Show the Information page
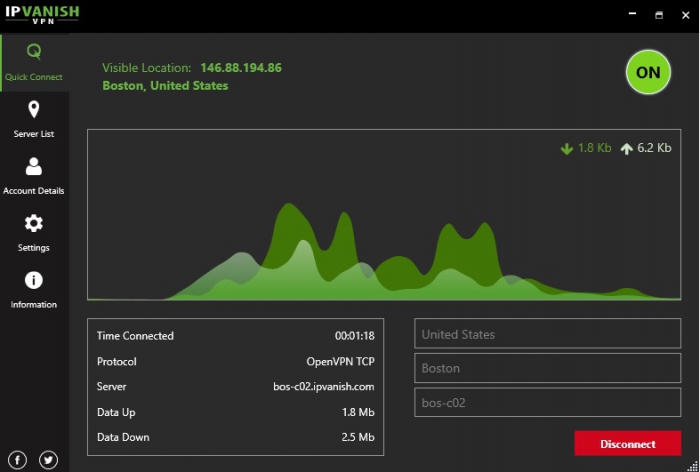Viewport: 700px width, 472px height. point(34,290)
